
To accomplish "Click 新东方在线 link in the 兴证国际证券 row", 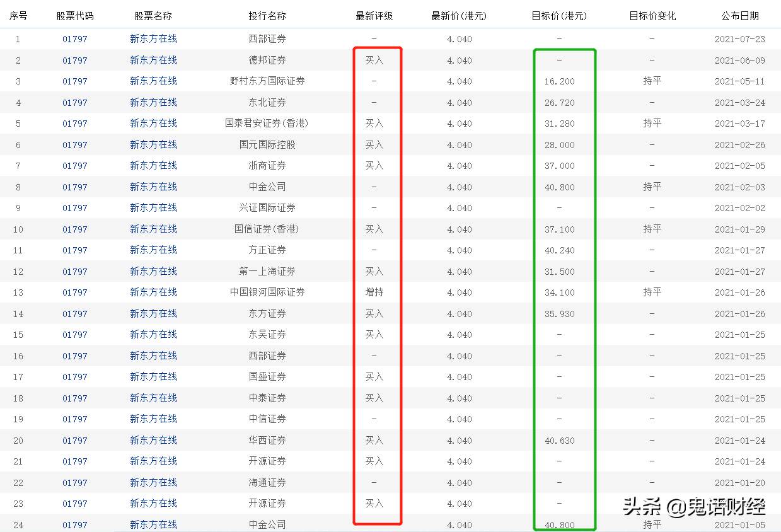I will [x=154, y=208].
